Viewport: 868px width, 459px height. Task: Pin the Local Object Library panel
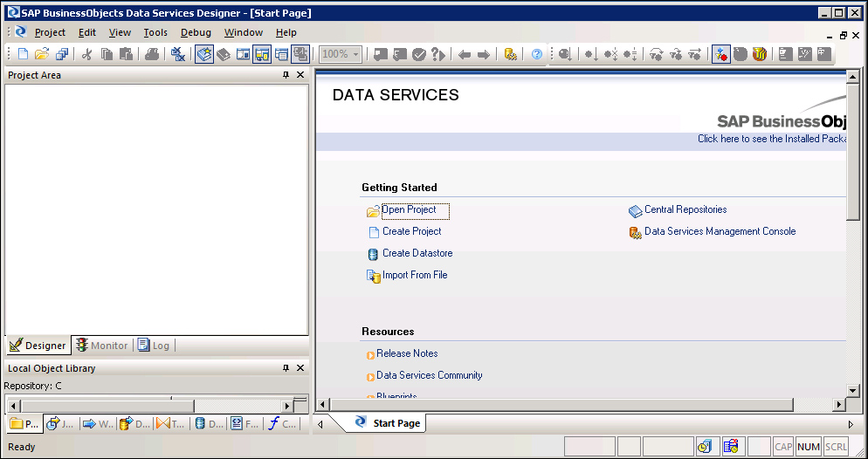point(286,367)
